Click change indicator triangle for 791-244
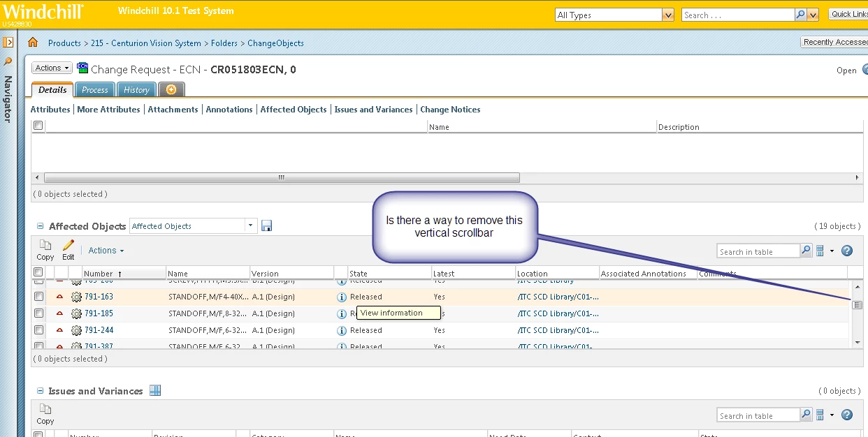Screen dimensions: 868x437 (59, 330)
